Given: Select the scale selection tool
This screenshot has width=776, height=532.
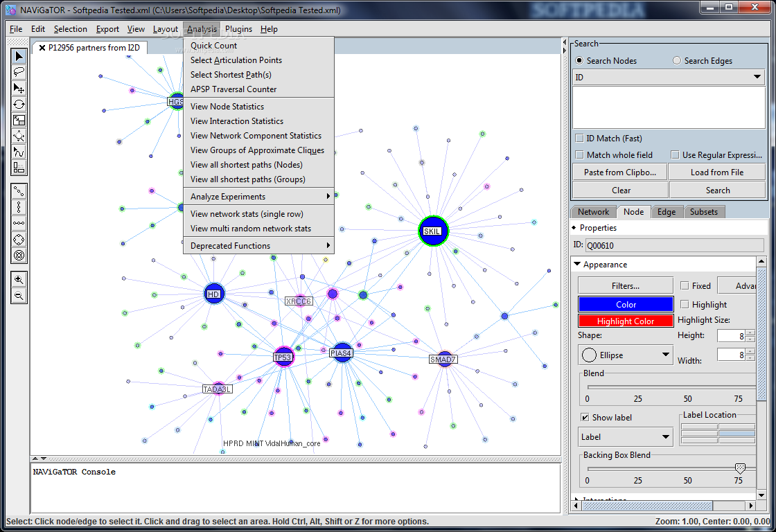Looking at the screenshot, I should click(19, 121).
